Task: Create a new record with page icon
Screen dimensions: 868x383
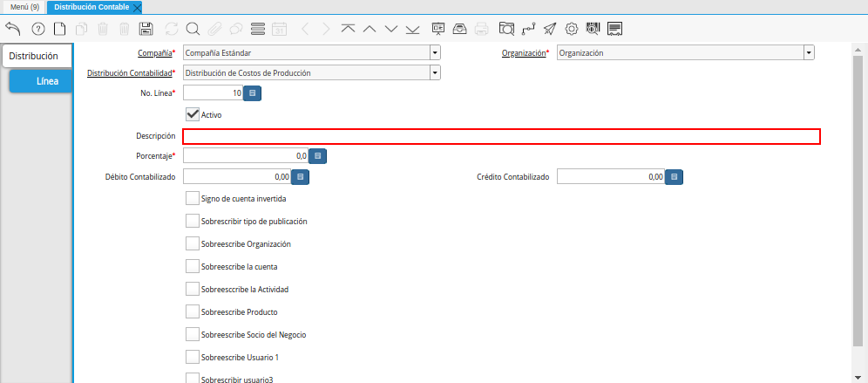Action: click(59, 29)
